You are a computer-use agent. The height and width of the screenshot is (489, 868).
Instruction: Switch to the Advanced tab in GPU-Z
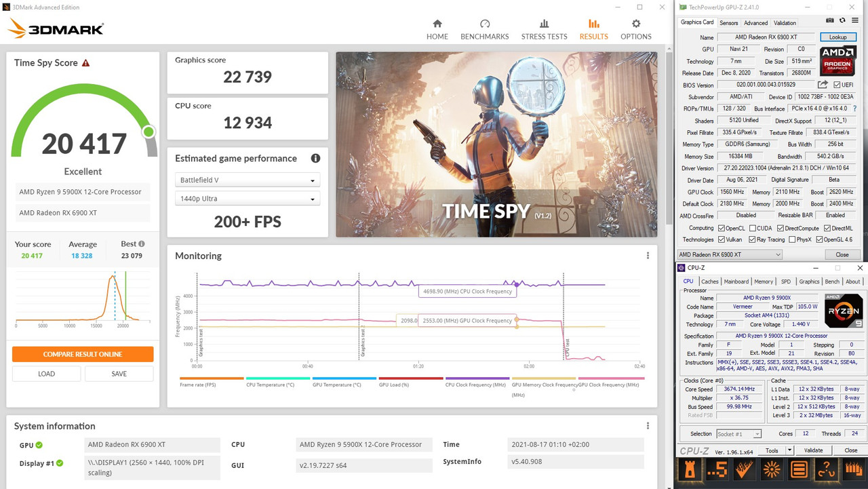coord(755,22)
